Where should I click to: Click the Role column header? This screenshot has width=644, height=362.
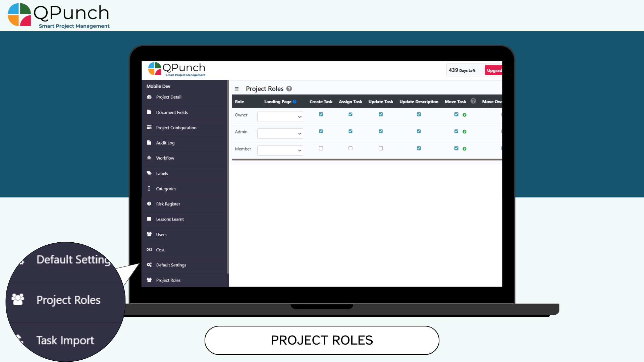click(239, 102)
